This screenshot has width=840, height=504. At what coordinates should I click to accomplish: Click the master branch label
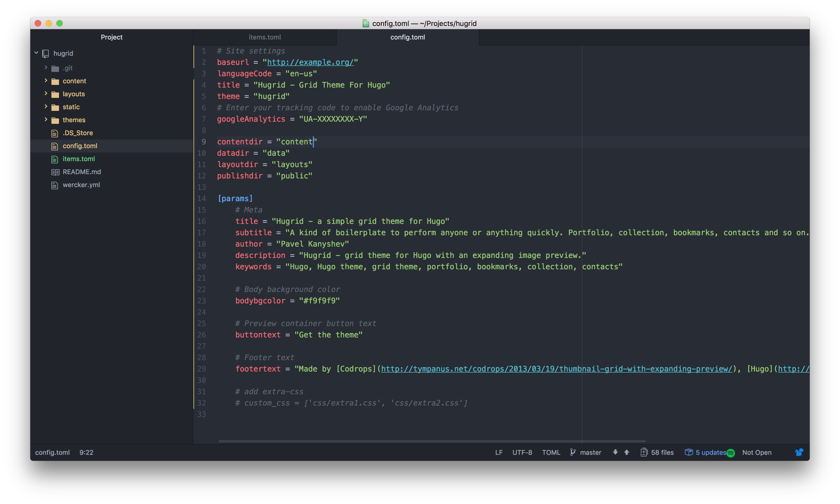coord(590,453)
